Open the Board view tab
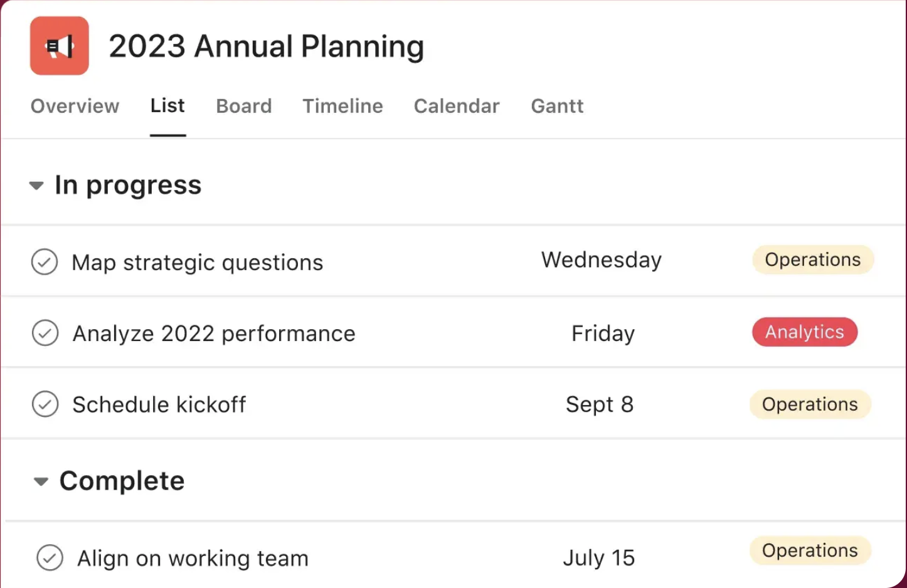The image size is (907, 588). 244,106
